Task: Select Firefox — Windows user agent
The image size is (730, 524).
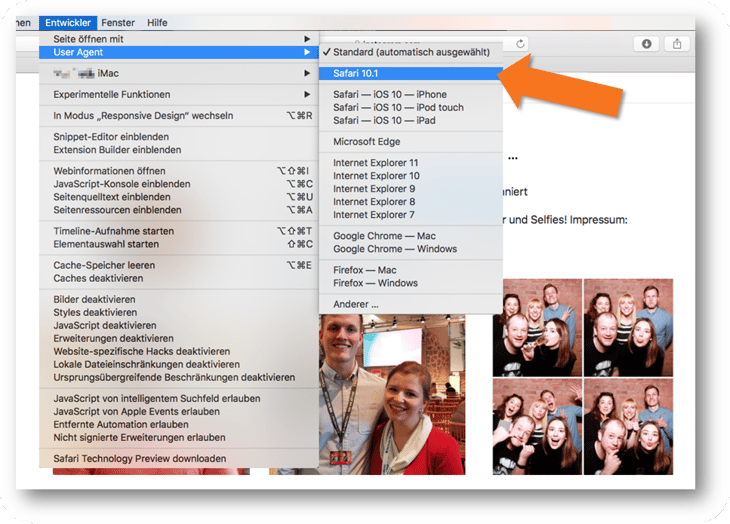Action: pyautogui.click(x=411, y=283)
